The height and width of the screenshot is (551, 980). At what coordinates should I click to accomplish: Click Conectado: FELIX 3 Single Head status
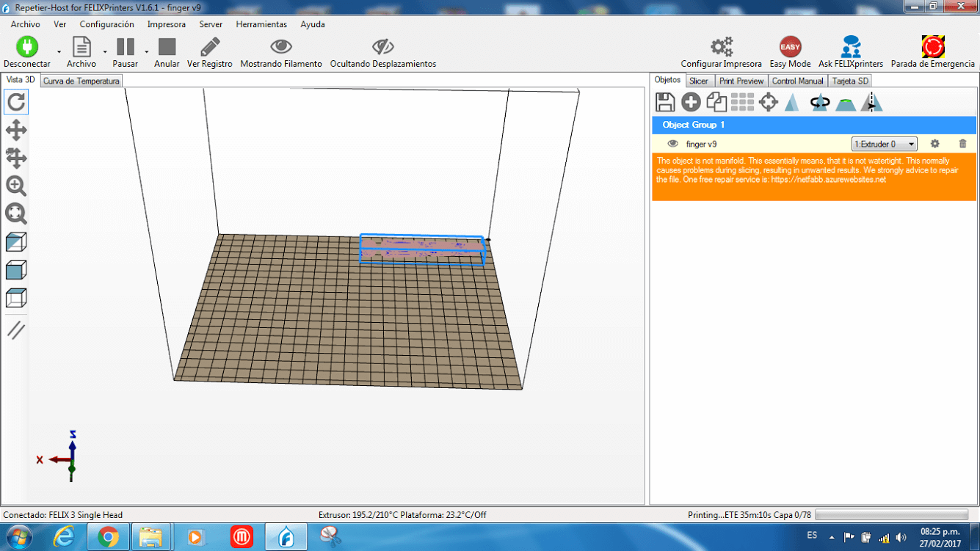coord(63,515)
